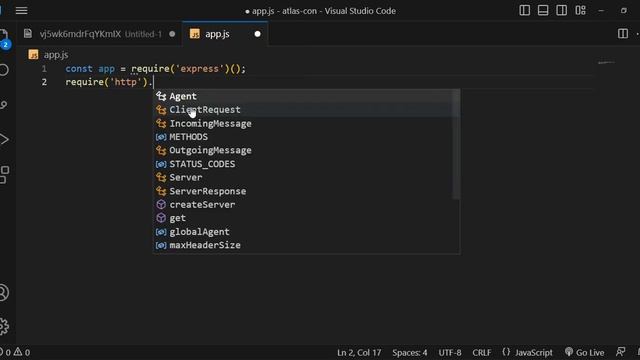
Task: Open Accounts menu icon
Action: 4,292
